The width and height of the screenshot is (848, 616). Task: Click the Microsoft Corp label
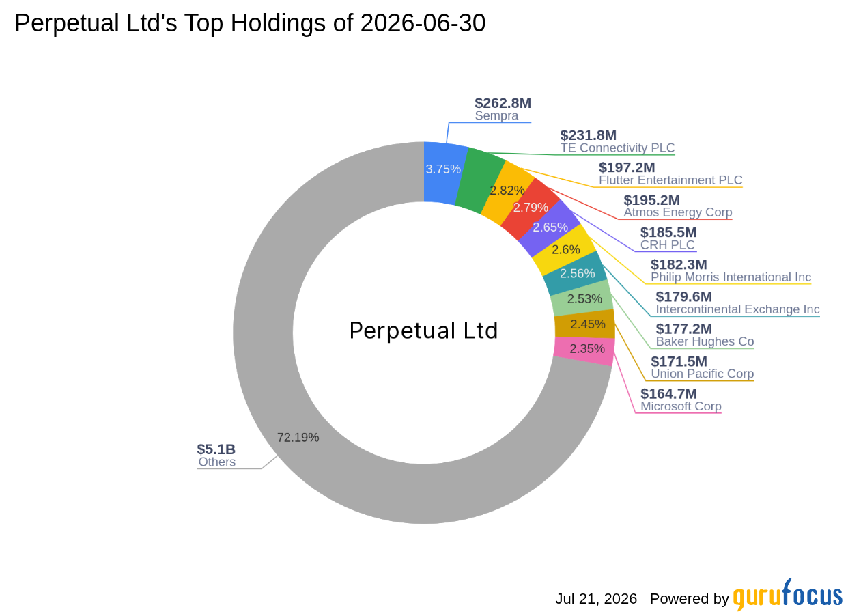tap(681, 406)
